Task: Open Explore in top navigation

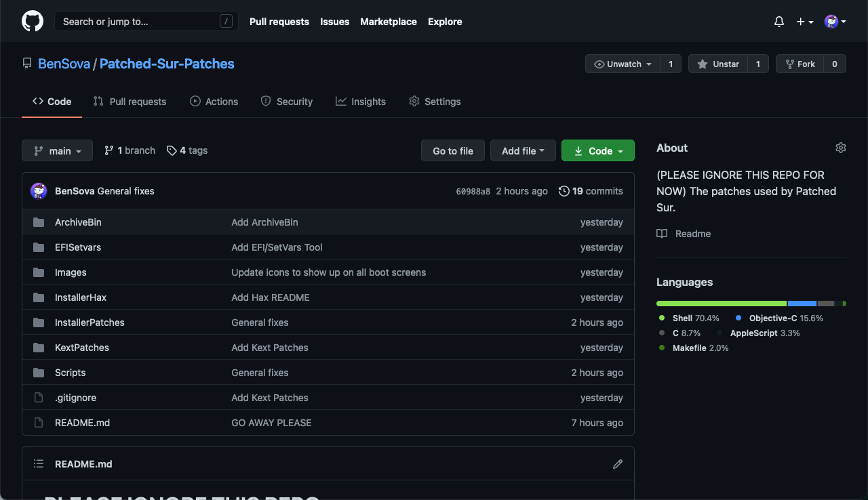Action: (445, 22)
